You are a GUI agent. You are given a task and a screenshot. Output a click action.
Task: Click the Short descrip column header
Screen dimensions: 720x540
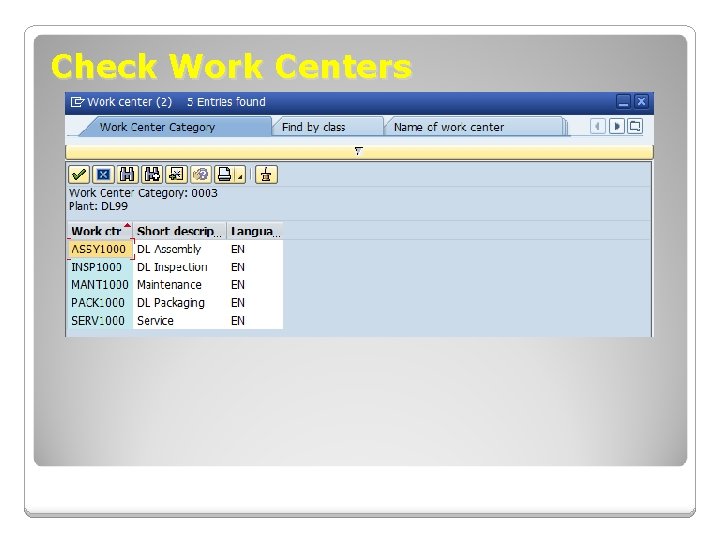pos(180,231)
